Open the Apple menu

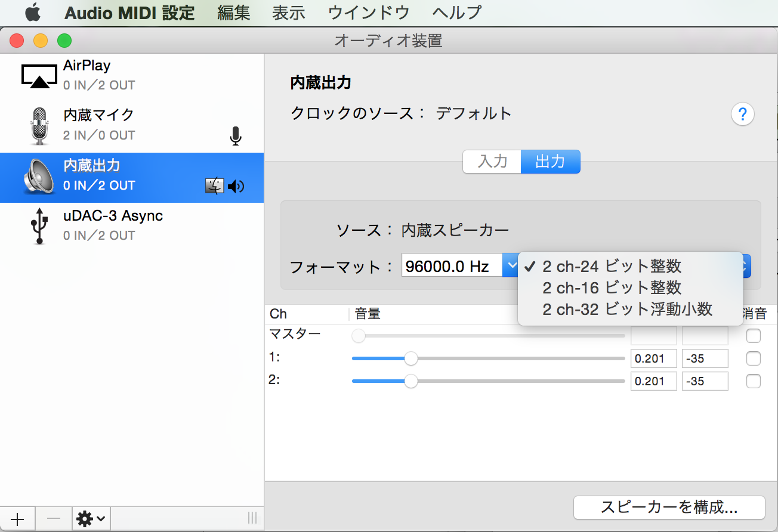(x=32, y=12)
